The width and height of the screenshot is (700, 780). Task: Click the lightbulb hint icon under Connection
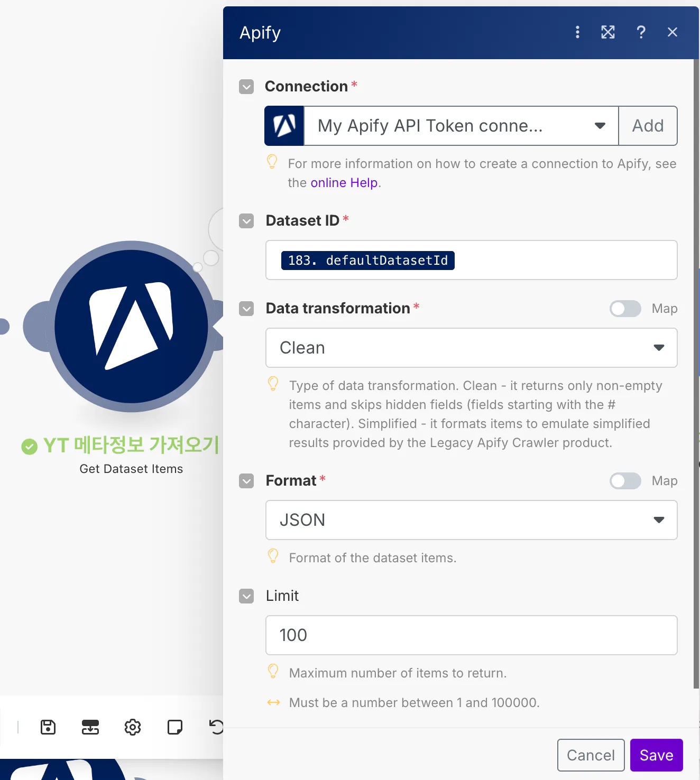click(272, 162)
